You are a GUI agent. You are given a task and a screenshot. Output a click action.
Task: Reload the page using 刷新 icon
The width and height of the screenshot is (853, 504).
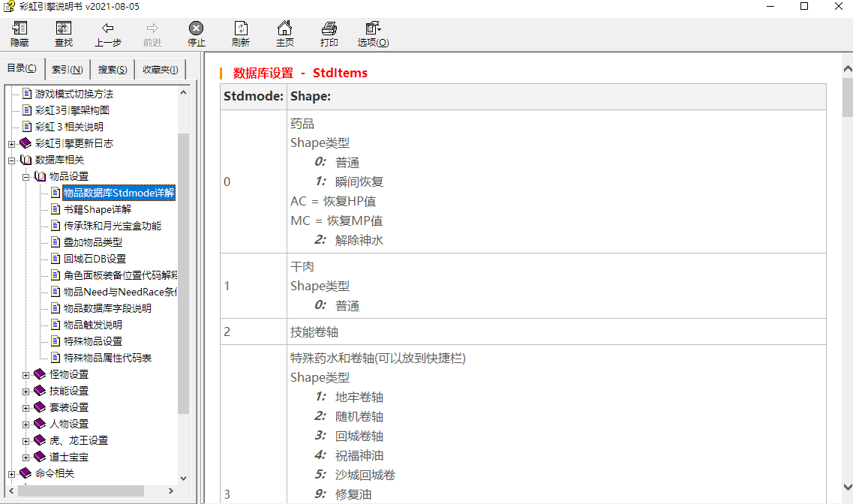pyautogui.click(x=240, y=29)
